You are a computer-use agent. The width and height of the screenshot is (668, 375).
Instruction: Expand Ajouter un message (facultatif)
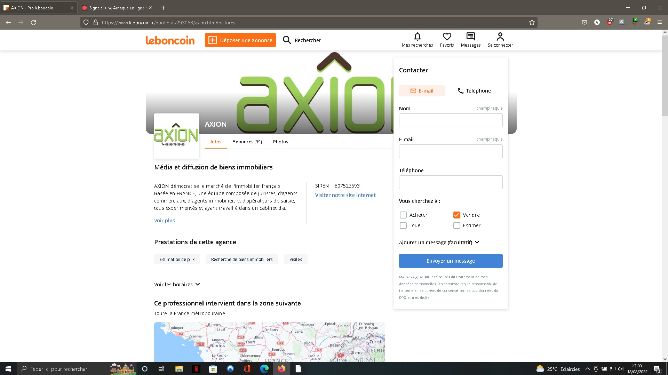[x=439, y=242]
